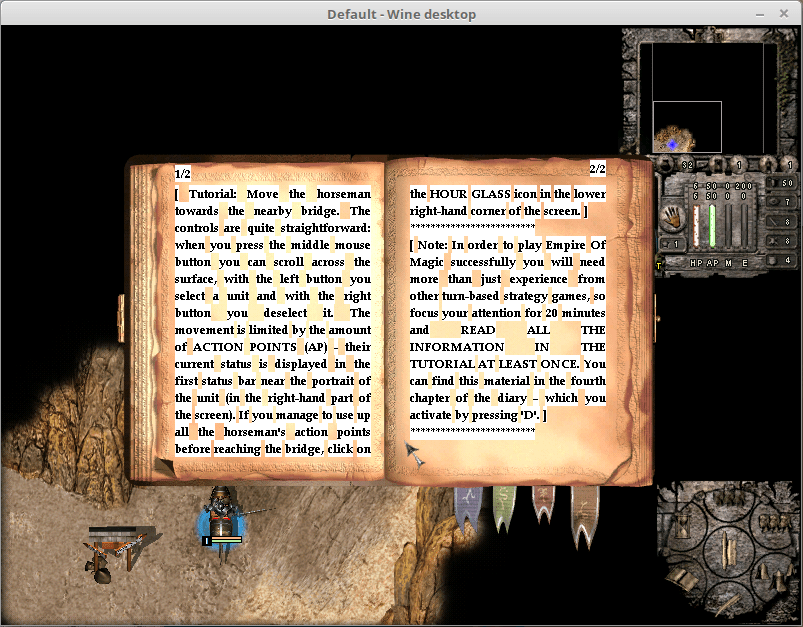Click the green bookmark ribbon under book
The image size is (803, 627).
pos(504,509)
